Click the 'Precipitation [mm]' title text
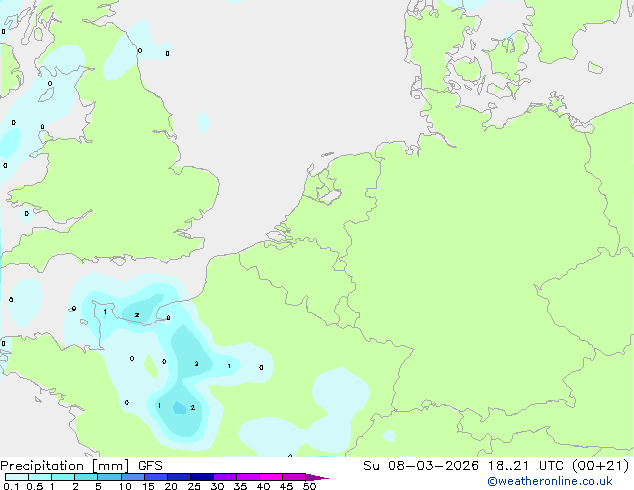Screen dimensions: 634x490 (65, 466)
